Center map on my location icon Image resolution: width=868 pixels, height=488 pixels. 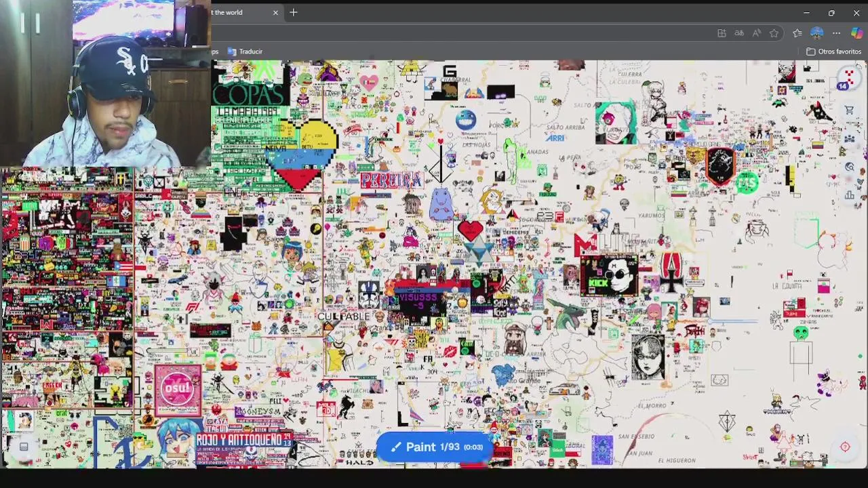[845, 447]
